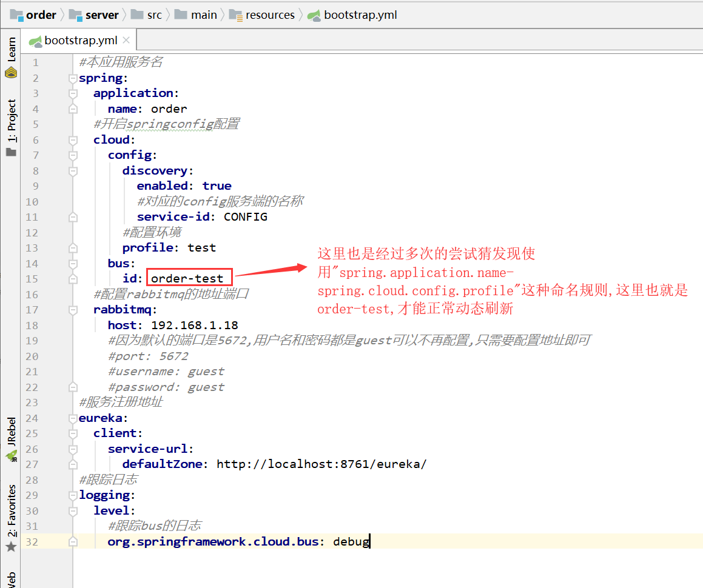Click the Learn graduation cap icon
This screenshot has width=703, height=588.
[11, 72]
